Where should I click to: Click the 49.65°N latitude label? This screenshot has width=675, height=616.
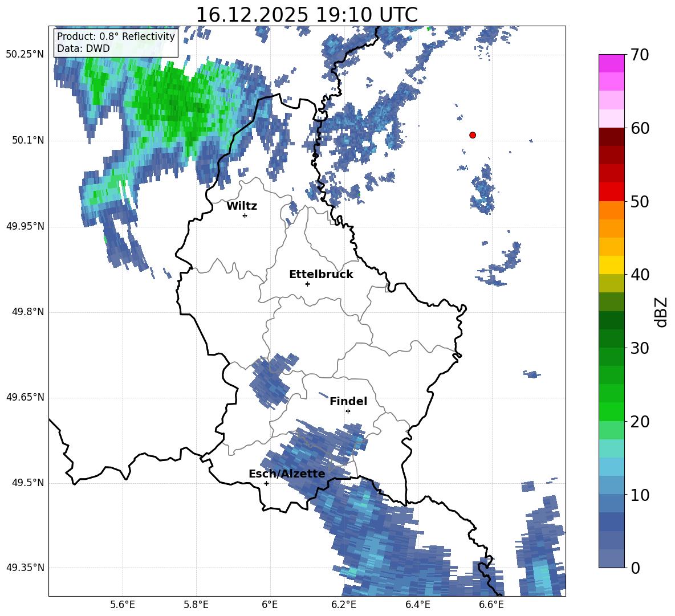[25, 397]
